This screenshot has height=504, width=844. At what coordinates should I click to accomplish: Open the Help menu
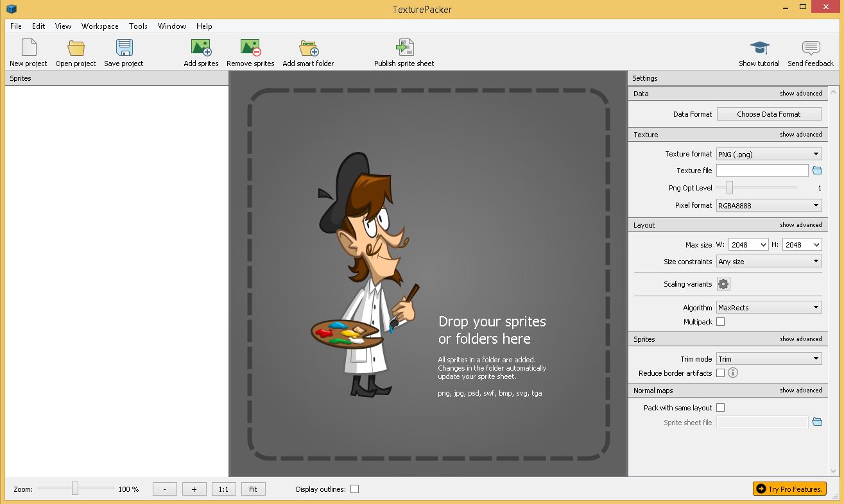click(204, 26)
